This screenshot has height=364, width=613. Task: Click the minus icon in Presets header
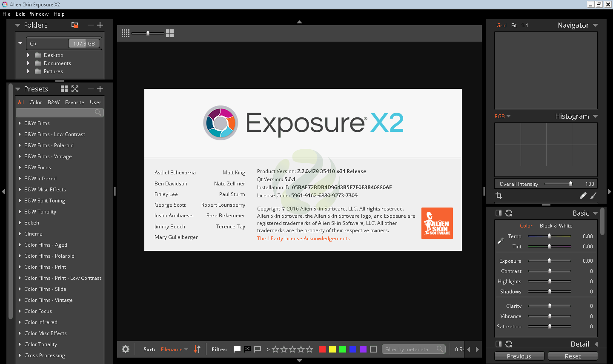[90, 89]
